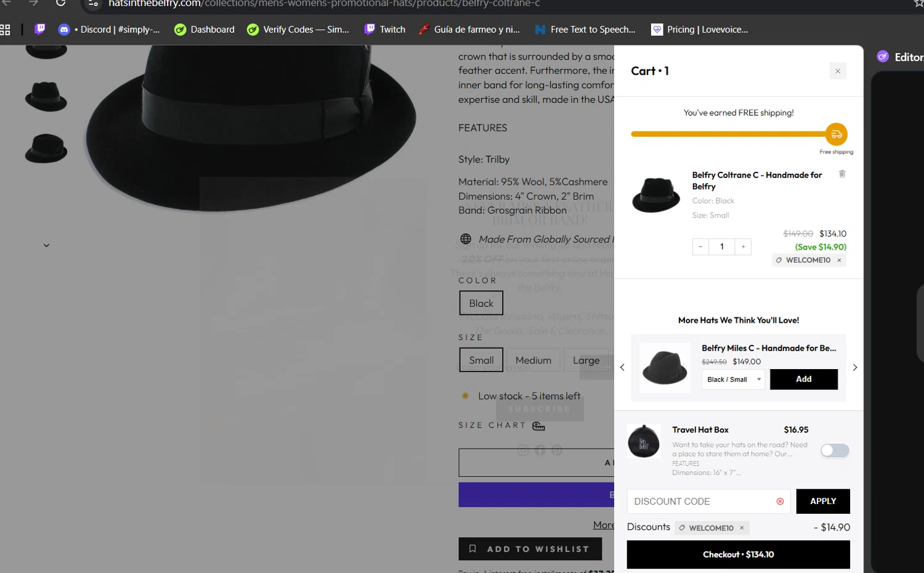This screenshot has width=924, height=573.
Task: Increase cart item quantity
Action: point(743,246)
